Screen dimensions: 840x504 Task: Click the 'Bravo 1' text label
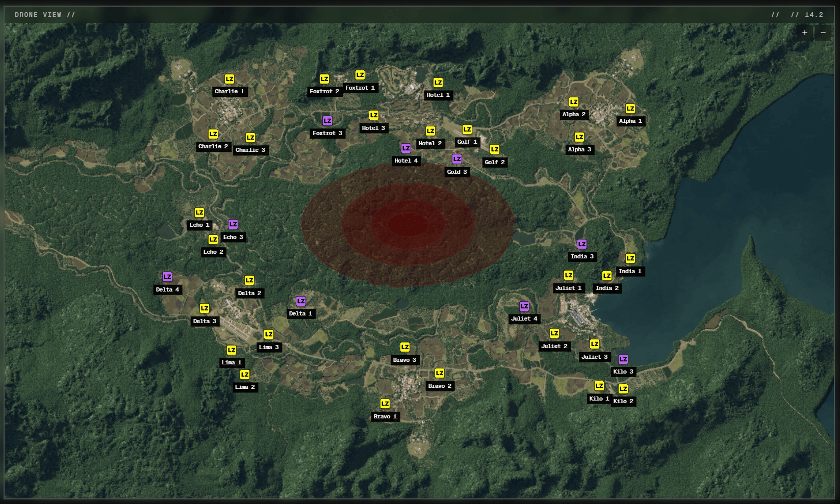[385, 417]
